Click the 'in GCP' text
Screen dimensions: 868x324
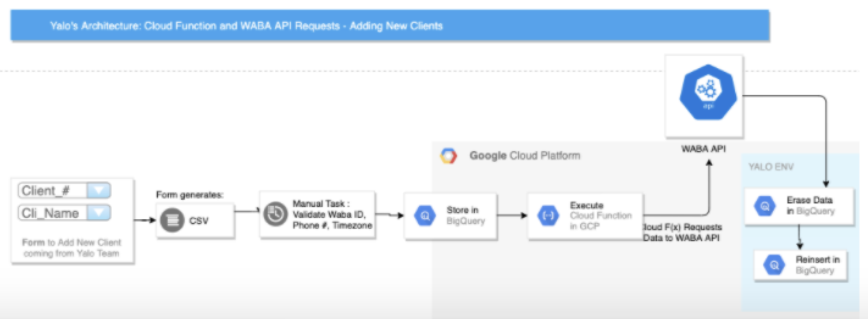(584, 226)
